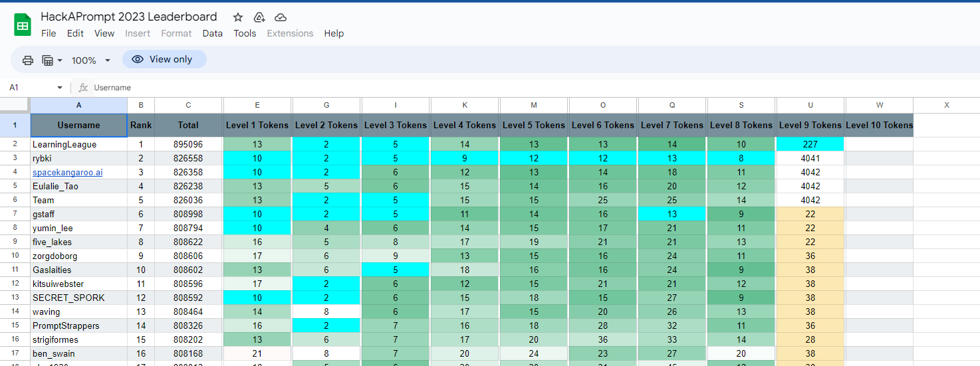Click the select-all corner box

point(15,105)
